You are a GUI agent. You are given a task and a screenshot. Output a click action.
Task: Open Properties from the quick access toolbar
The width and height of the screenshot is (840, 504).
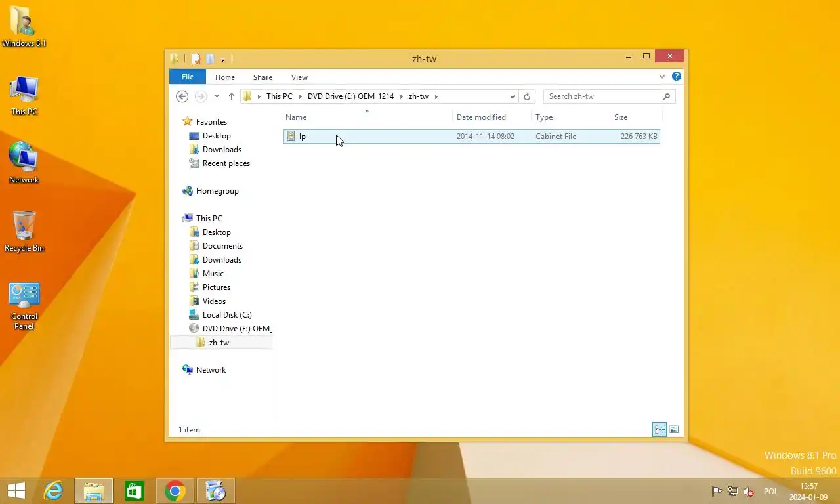pos(196,59)
